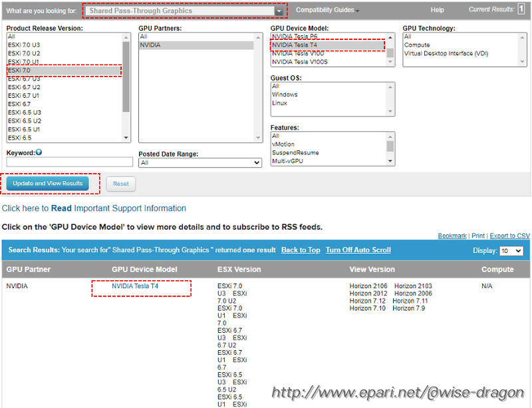Select plain ESXi 6.7 release version

click(65, 104)
